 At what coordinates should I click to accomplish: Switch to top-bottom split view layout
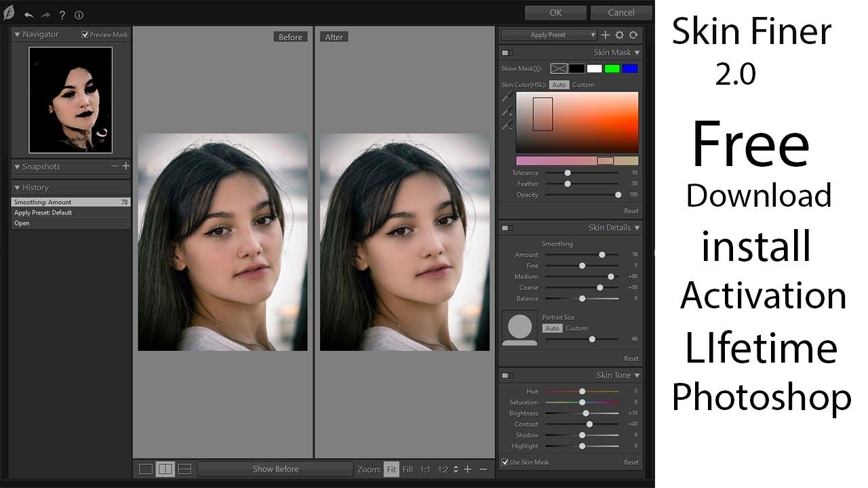[184, 469]
